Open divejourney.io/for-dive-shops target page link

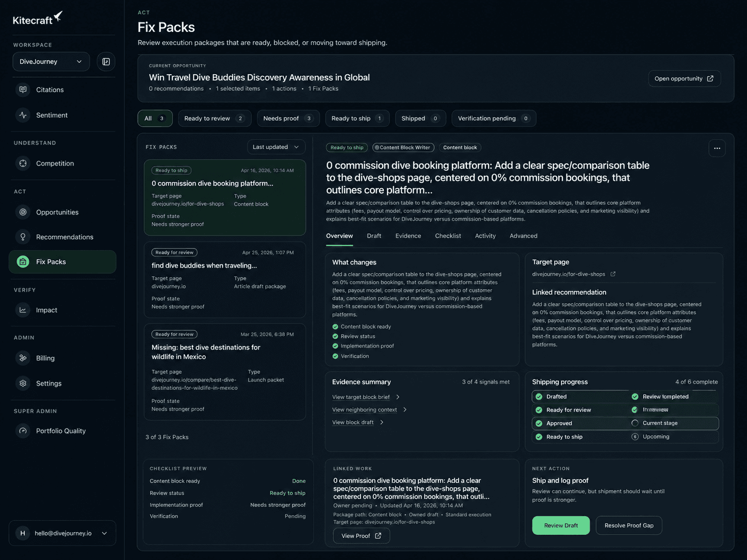(569, 274)
